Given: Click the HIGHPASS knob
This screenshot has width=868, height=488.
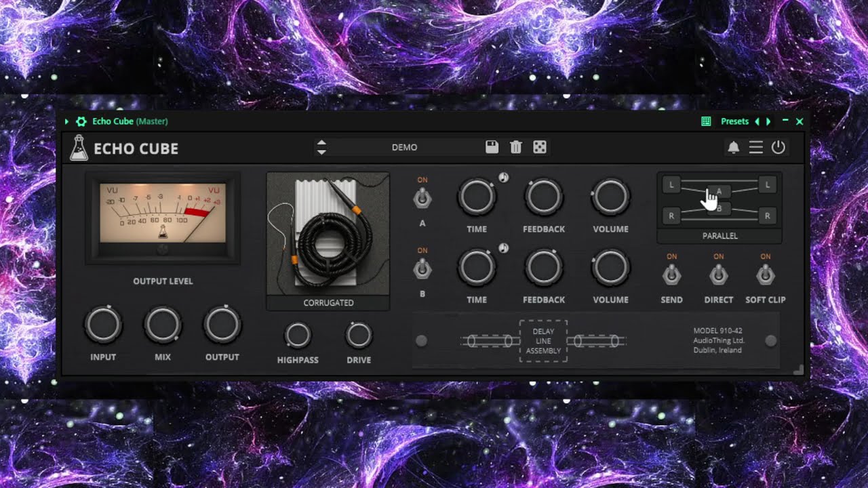Looking at the screenshot, I should [298, 335].
